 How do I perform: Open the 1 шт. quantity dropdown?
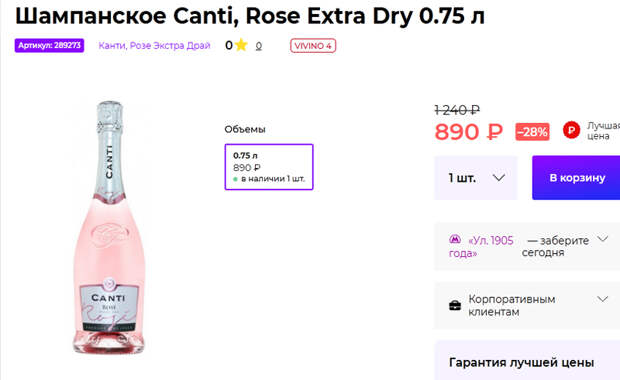tap(476, 178)
